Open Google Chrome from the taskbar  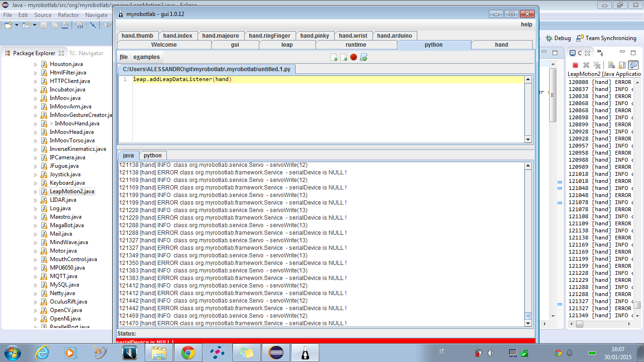point(188,353)
